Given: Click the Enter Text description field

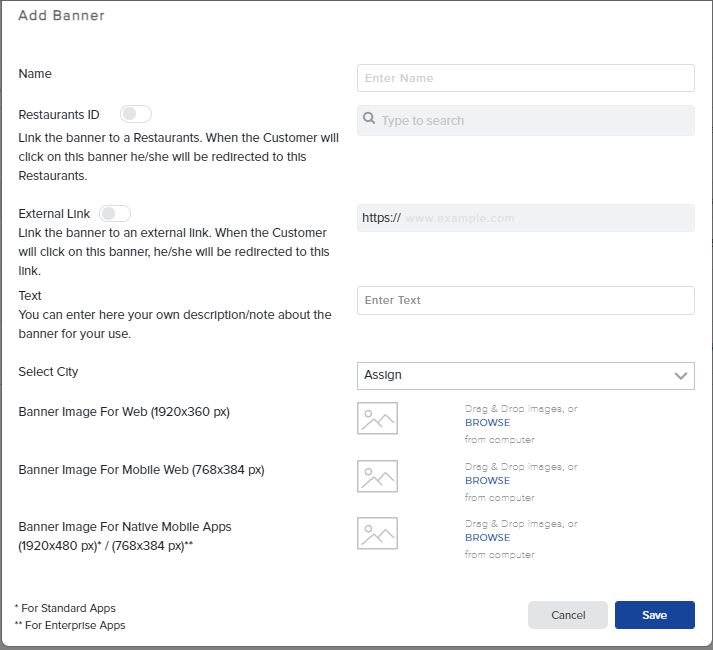Looking at the screenshot, I should [x=525, y=300].
